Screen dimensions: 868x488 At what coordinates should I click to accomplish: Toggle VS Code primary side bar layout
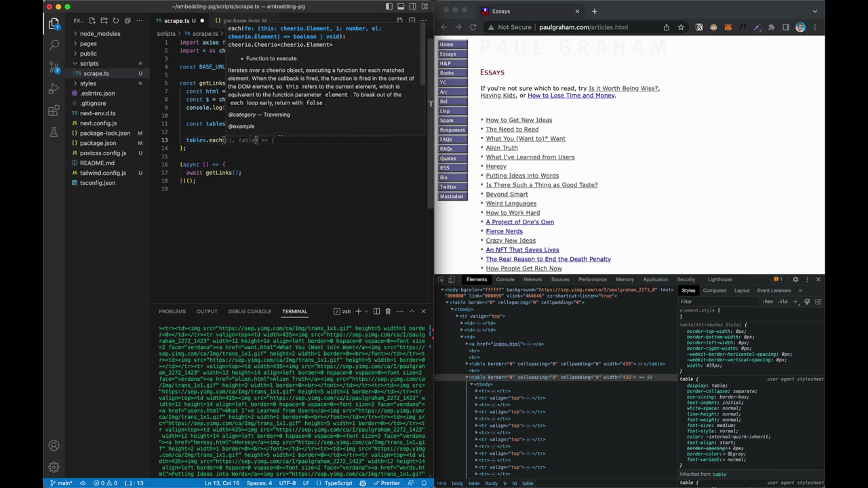[x=389, y=6]
